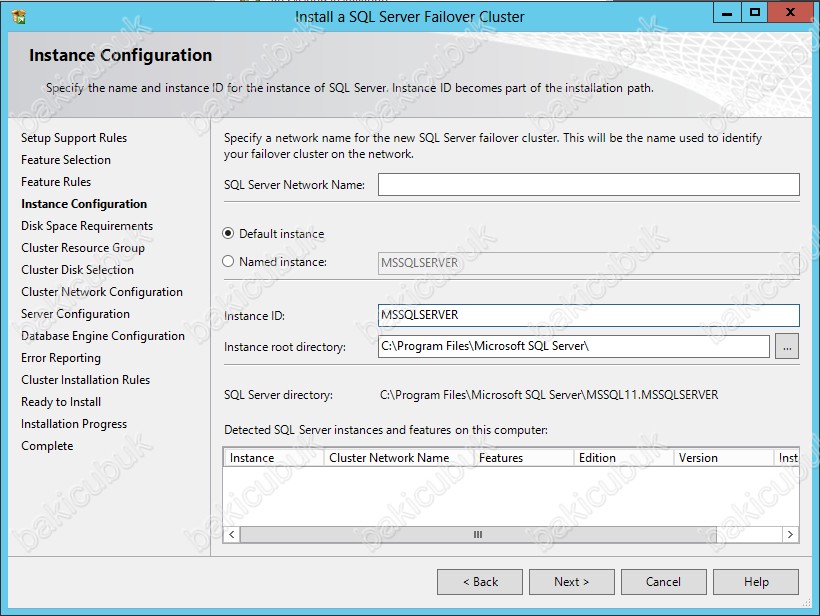Image resolution: width=820 pixels, height=616 pixels.
Task: Cancel the failover cluster installation
Action: pyautogui.click(x=664, y=582)
